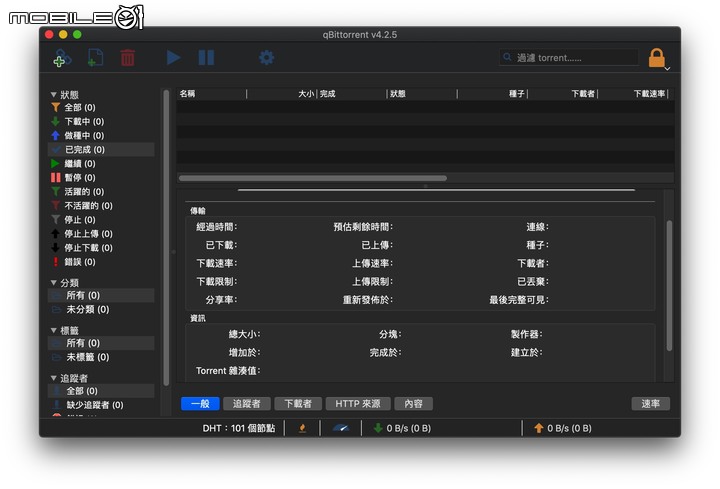The height and width of the screenshot is (489, 720).
Task: Focus the 過濾 torrent search field
Action: [569, 57]
